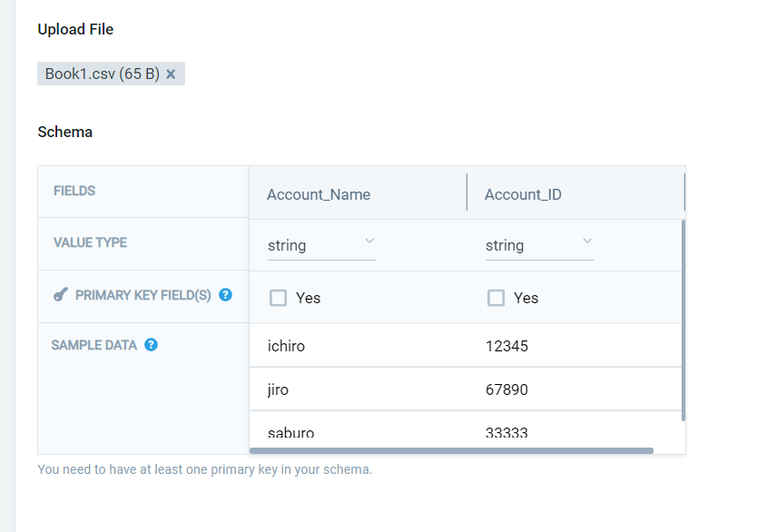Click the vertical scrollbar of schema table
This screenshot has width=757, height=532.
683,320
